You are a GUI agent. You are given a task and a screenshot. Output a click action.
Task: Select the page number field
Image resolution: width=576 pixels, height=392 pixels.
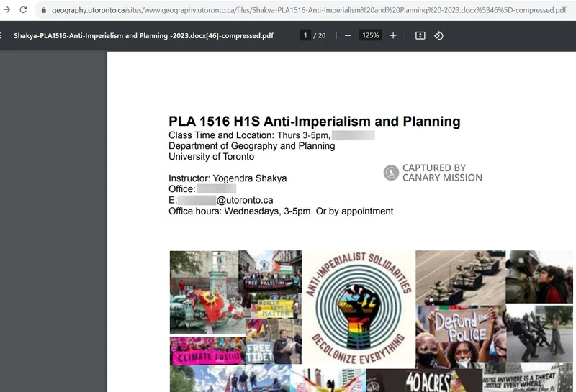click(x=305, y=35)
